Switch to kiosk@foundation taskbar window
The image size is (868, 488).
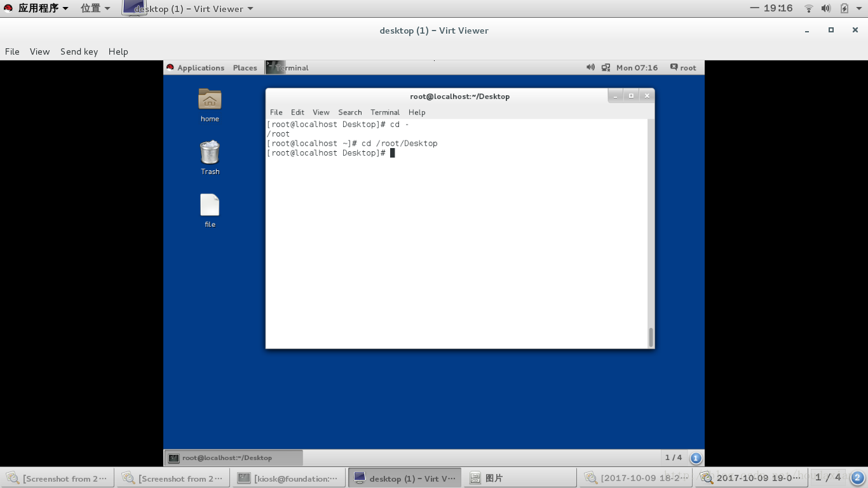289,478
